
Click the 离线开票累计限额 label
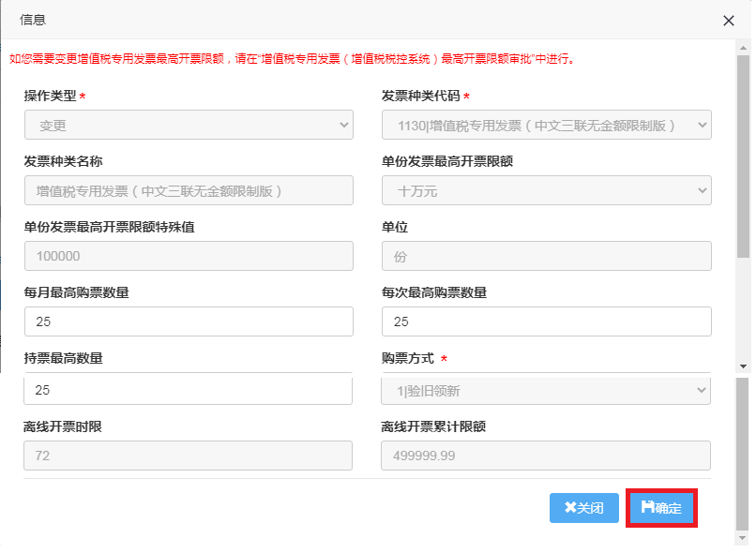pos(433,426)
